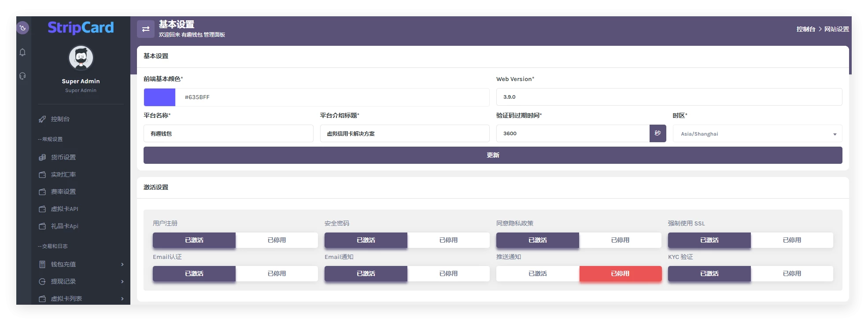Click the StripCard logo
Image resolution: width=868 pixels, height=321 pixels.
(81, 27)
